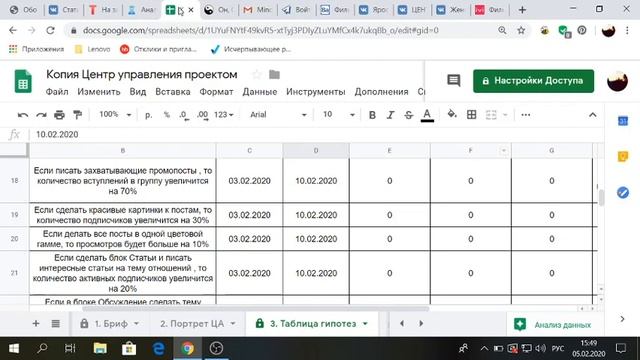Switch to 2. Портрет ЦА sheet tab
Image resolution: width=640 pixels, height=360 pixels.
pyautogui.click(x=192, y=324)
